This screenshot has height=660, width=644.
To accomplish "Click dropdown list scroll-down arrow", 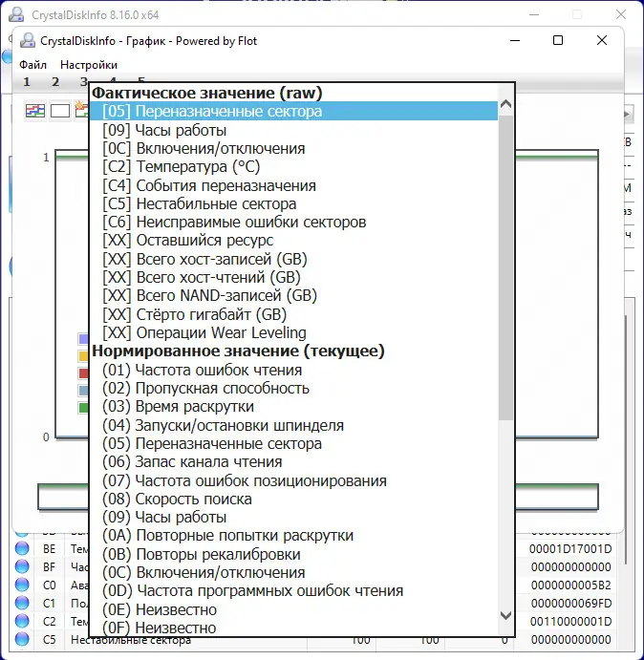I will (x=505, y=616).
